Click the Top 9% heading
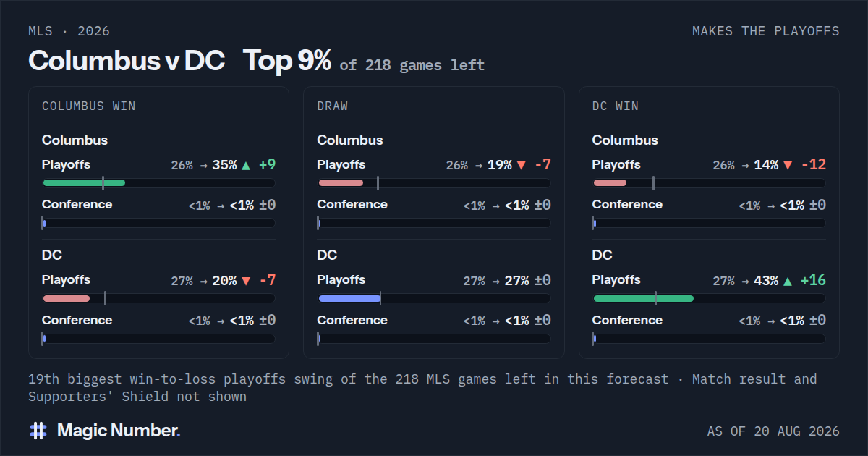This screenshot has height=456, width=868. (x=287, y=61)
